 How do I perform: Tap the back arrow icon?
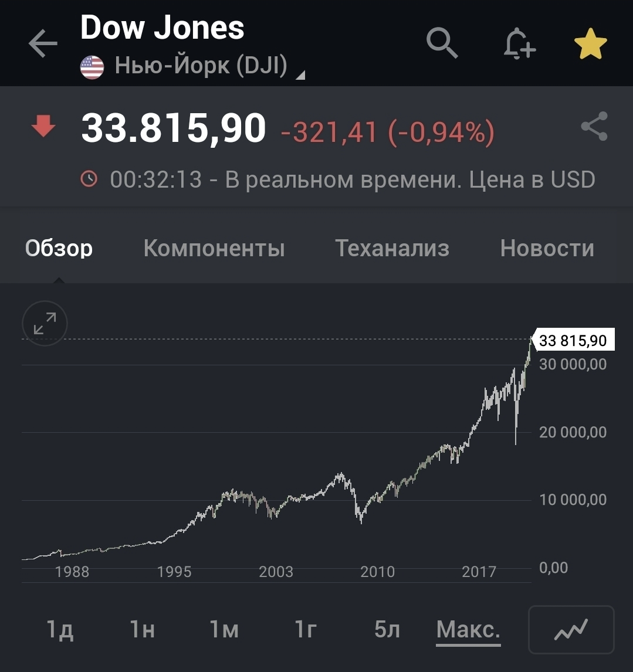point(43,45)
